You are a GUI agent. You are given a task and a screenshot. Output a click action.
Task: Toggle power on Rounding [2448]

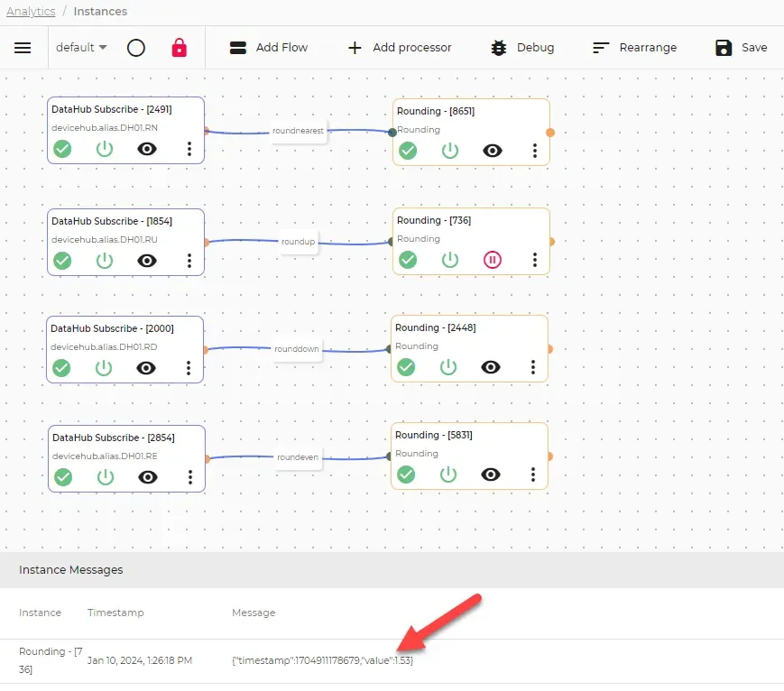coord(448,367)
